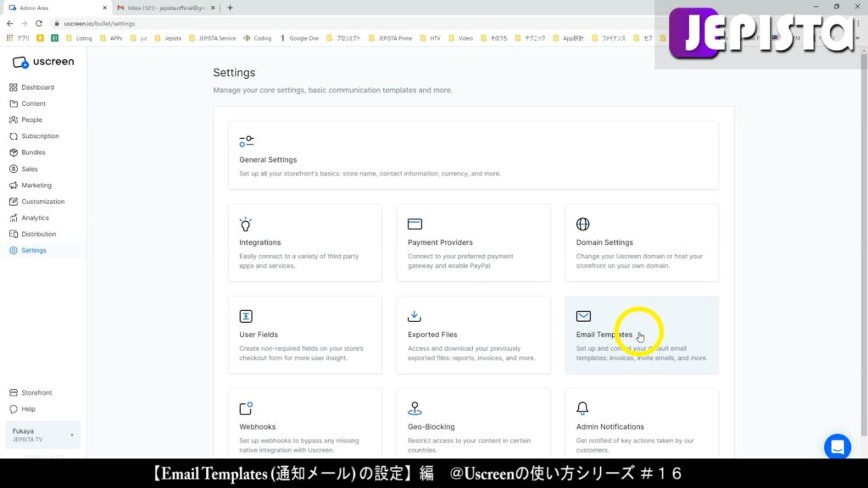Select Settings in the sidebar
868x488 pixels.
[x=34, y=251]
